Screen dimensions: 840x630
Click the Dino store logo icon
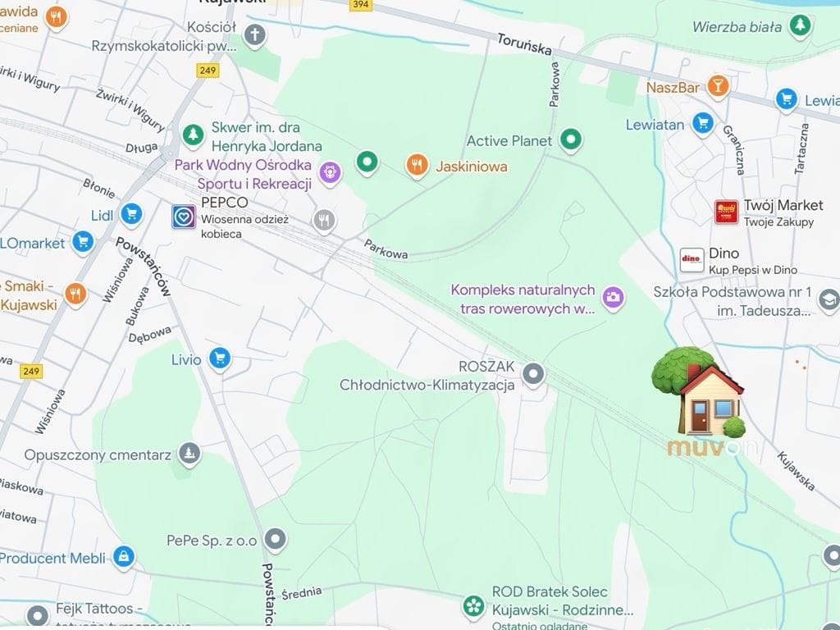(692, 260)
